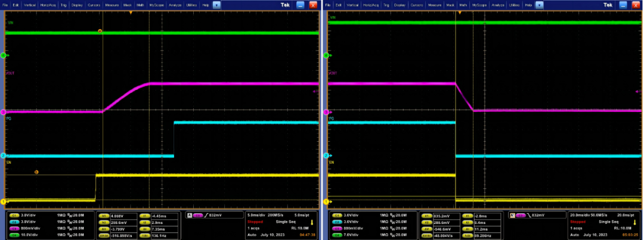Expand the menu-bar dropdown arrow in right scope window
The height and width of the screenshot is (240, 644).
click(539, 5)
